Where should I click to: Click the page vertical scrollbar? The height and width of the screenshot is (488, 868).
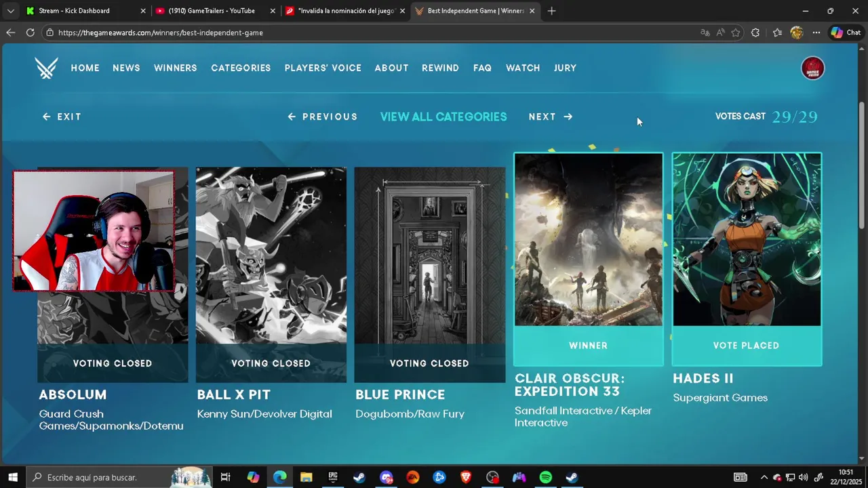point(862,166)
